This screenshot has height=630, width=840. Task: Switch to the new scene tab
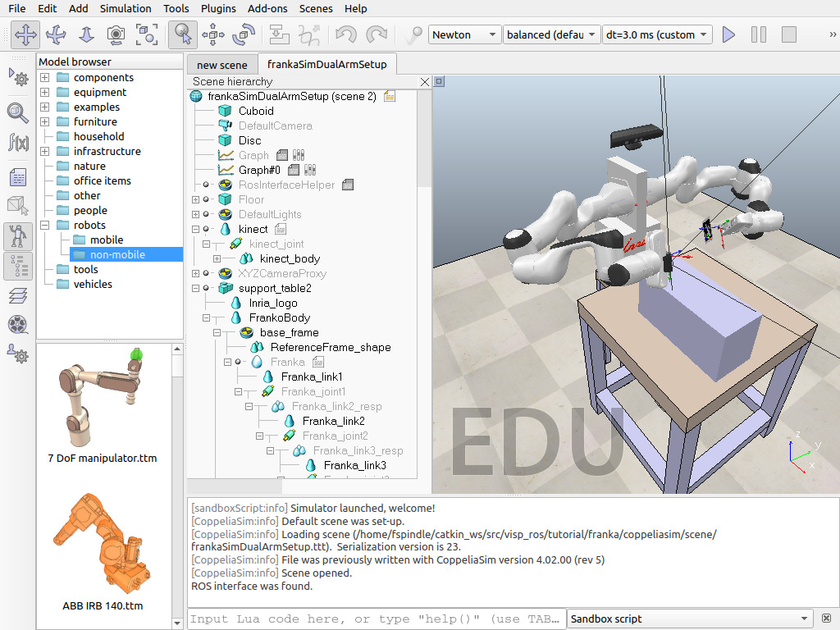[221, 65]
